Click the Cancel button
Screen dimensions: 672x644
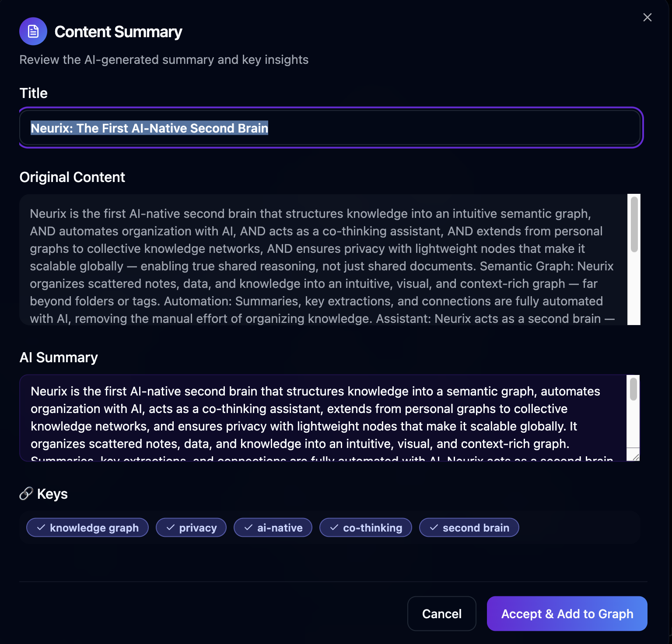441,613
